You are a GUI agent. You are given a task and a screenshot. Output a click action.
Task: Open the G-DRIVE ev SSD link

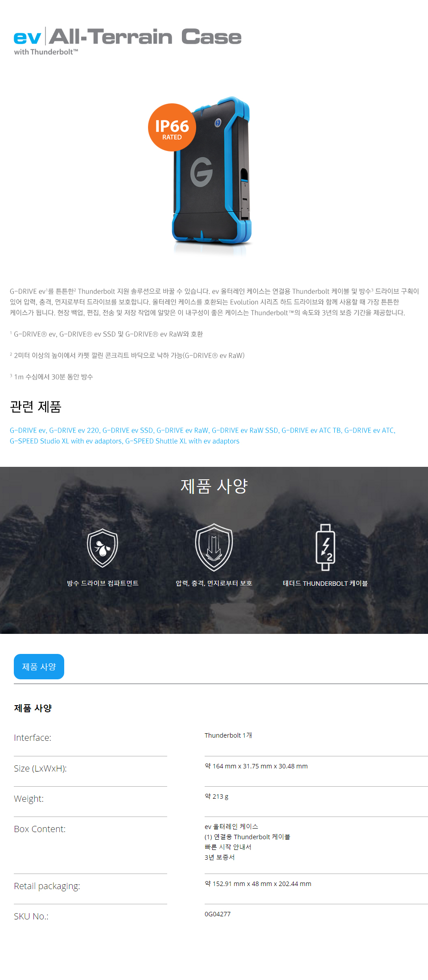pyautogui.click(x=128, y=430)
